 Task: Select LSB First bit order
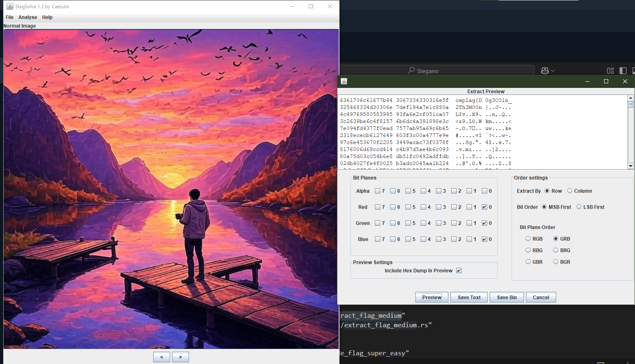(x=579, y=207)
